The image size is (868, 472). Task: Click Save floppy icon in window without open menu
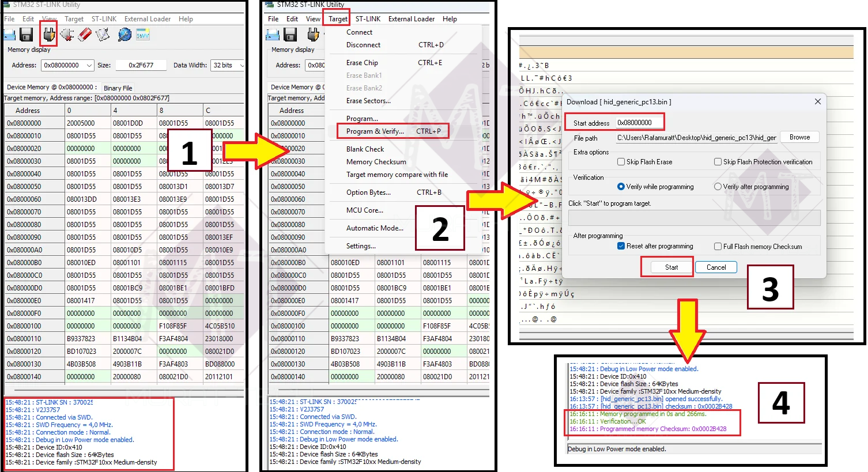tap(27, 35)
